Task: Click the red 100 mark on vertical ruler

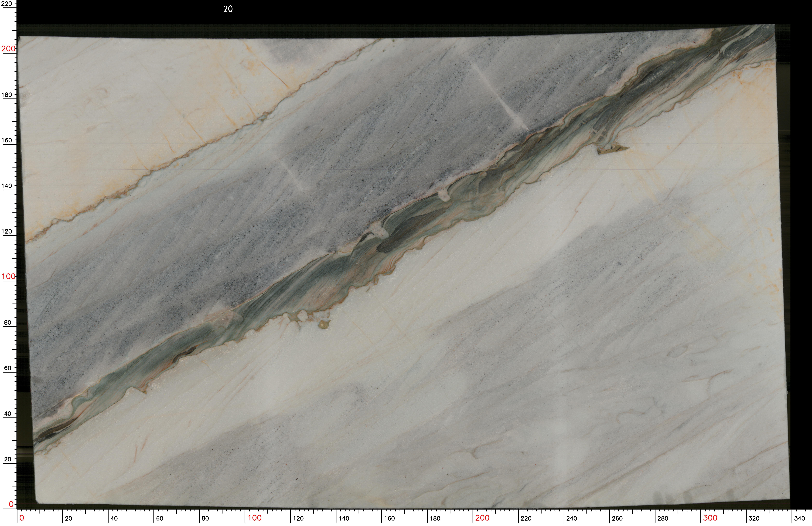Action: pos(9,276)
